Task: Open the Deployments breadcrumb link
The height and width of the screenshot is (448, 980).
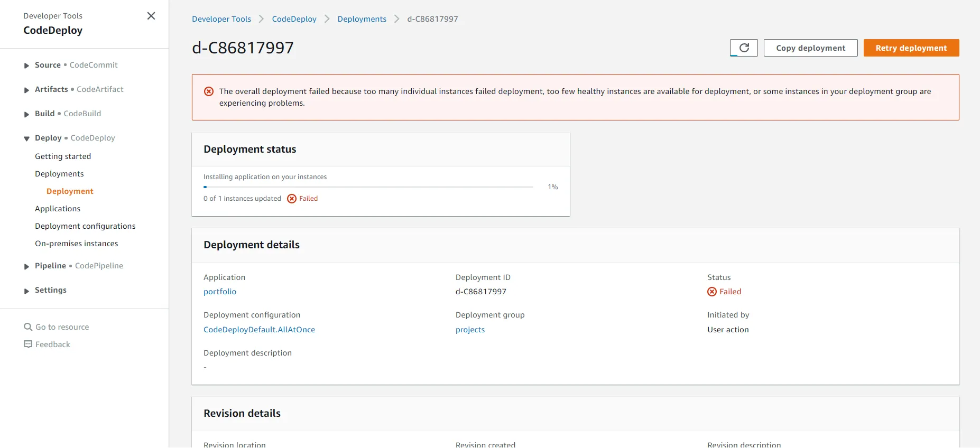Action: click(x=362, y=19)
